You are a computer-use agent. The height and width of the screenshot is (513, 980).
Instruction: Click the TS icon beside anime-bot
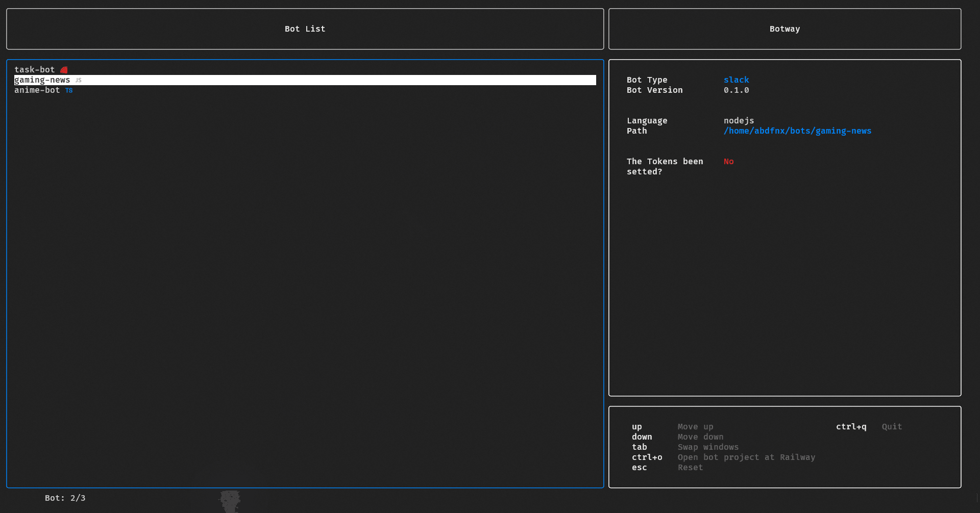[69, 90]
